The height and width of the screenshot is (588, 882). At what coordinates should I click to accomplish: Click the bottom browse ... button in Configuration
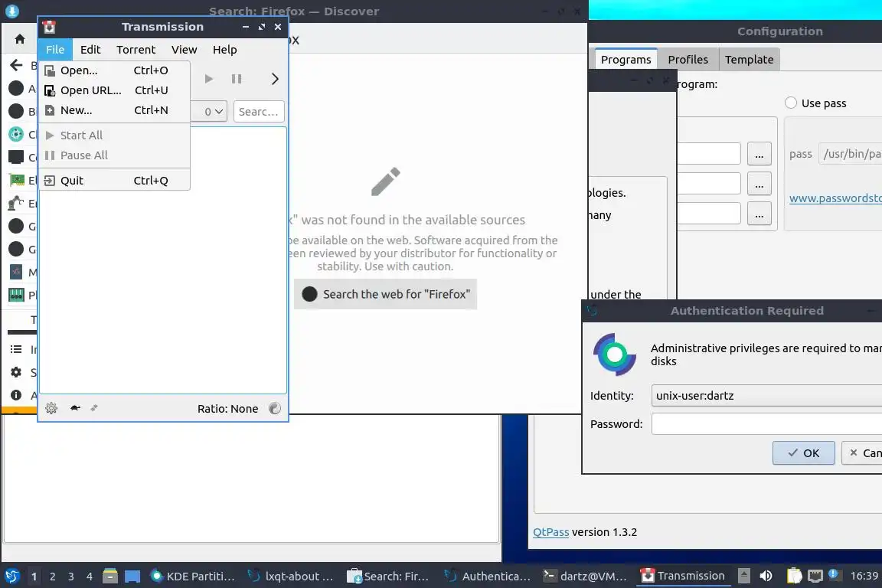(759, 214)
